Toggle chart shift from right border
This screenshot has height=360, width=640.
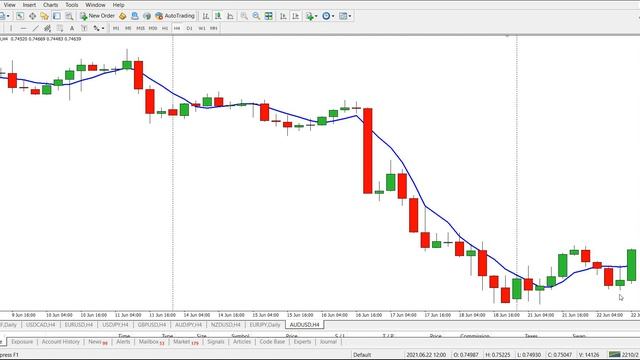(x=296, y=16)
